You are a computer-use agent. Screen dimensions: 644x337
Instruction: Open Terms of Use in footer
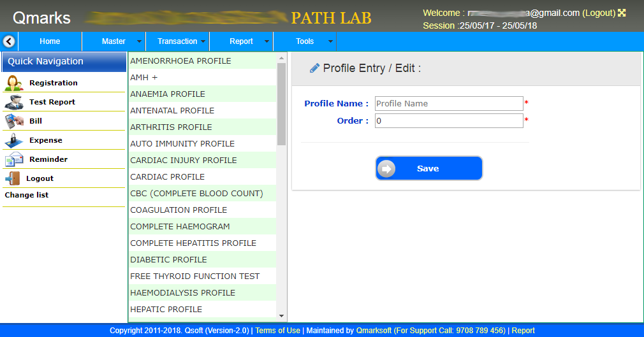(277, 331)
